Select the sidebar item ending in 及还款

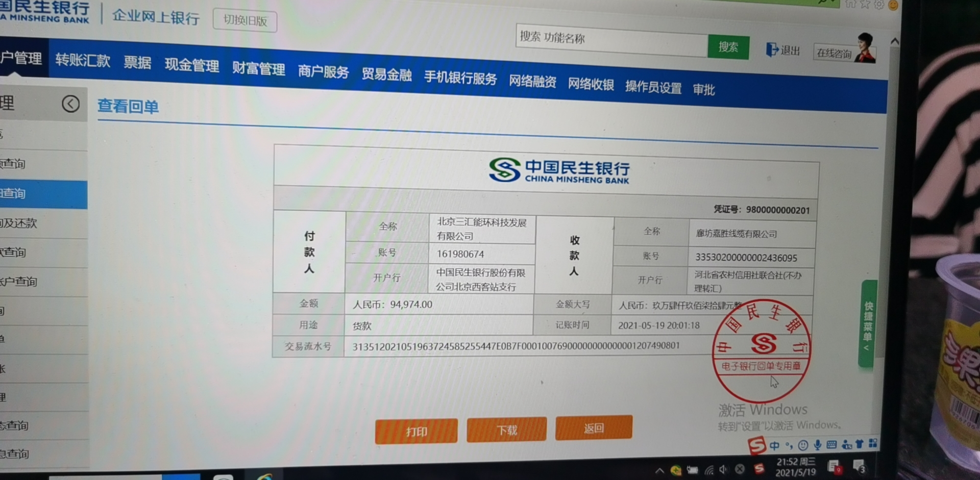pos(43,223)
